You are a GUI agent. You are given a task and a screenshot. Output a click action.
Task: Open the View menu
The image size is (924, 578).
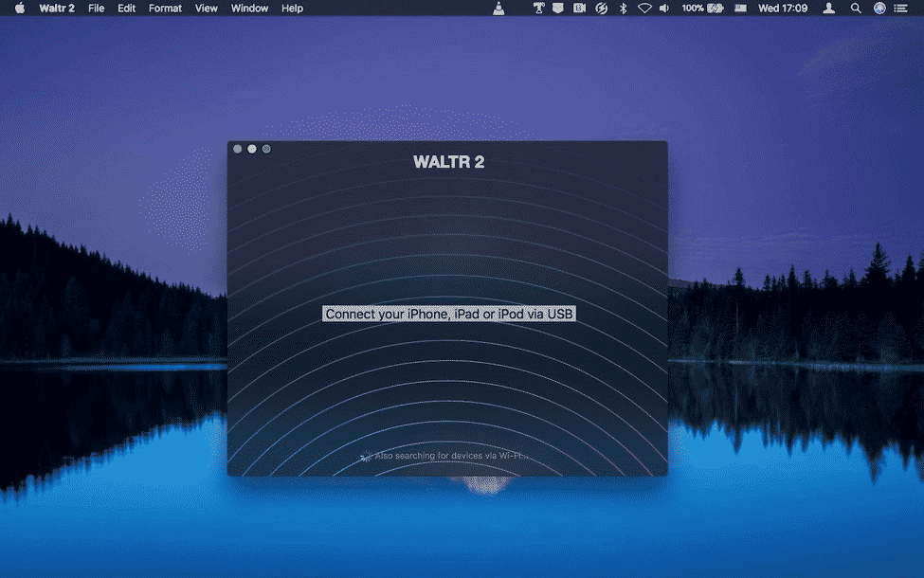click(x=207, y=9)
